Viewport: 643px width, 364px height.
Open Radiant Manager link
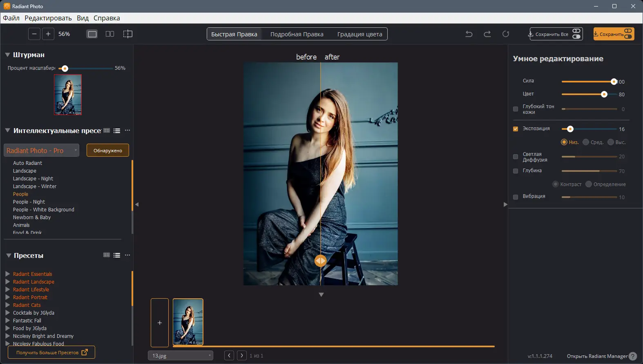[x=597, y=356]
